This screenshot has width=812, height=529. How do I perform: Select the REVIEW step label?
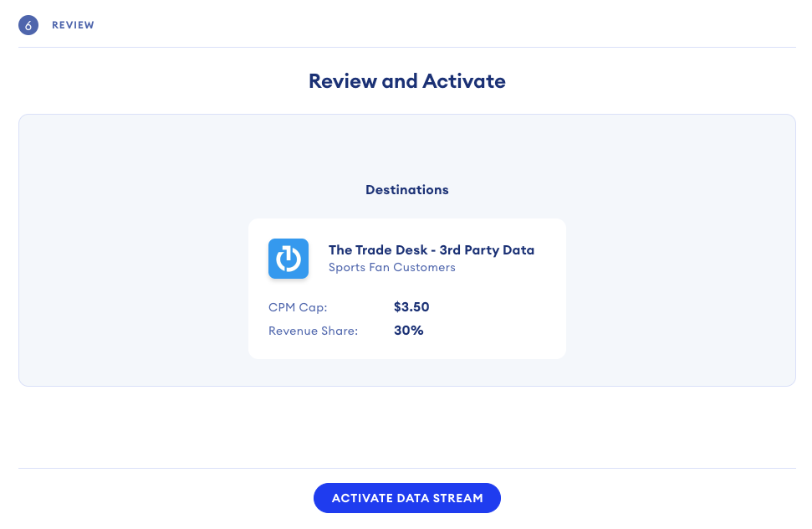pos(73,25)
